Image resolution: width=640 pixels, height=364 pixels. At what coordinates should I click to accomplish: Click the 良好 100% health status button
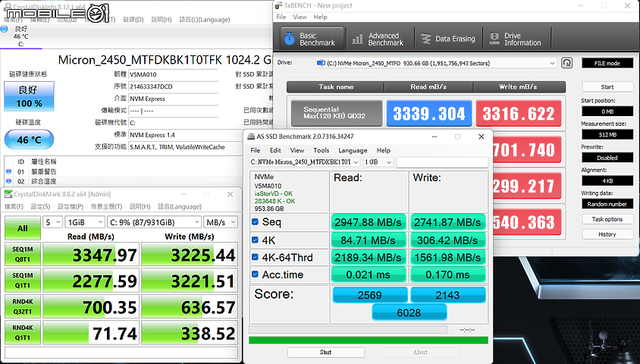coord(29,96)
